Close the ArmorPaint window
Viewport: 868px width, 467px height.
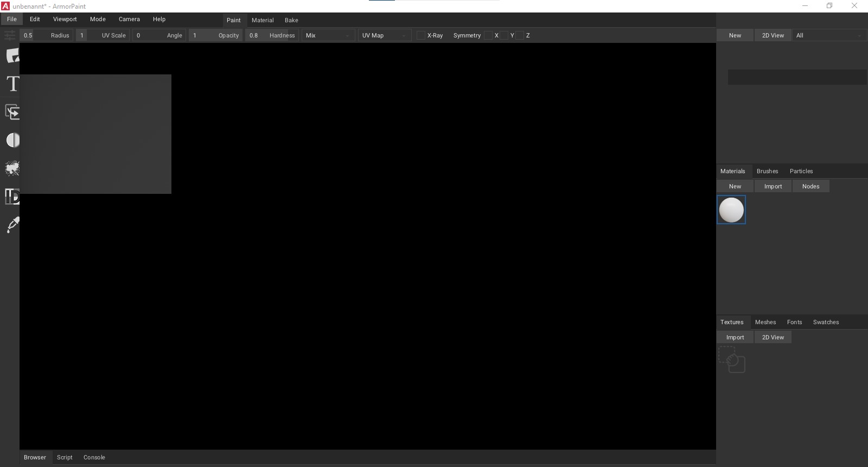point(854,6)
